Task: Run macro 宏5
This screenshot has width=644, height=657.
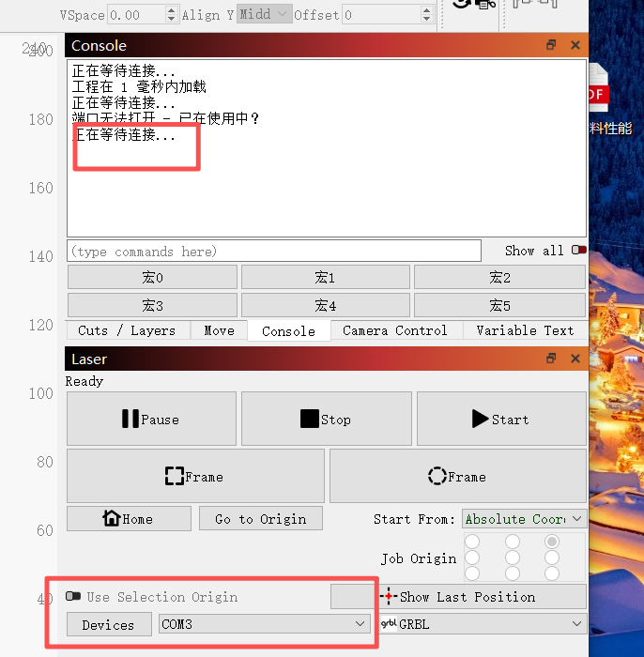Action: (x=499, y=305)
